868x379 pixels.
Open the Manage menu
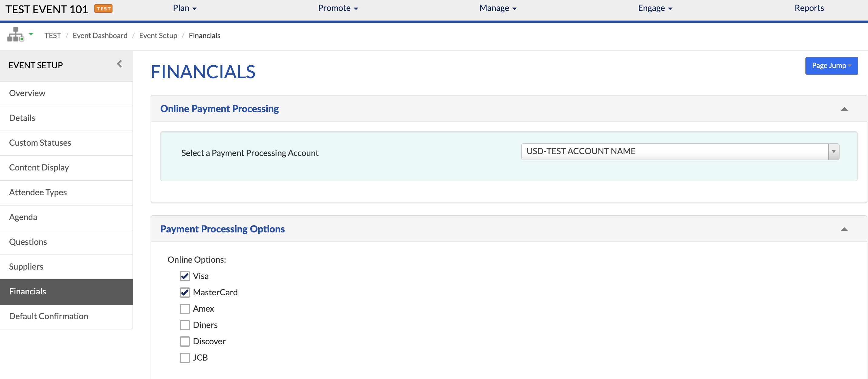click(x=498, y=8)
